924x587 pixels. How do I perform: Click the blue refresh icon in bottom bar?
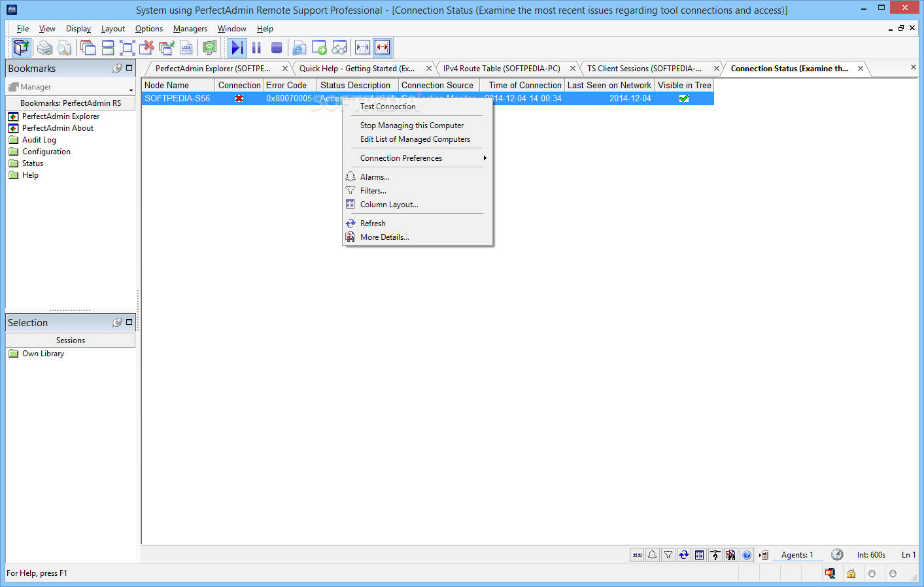(684, 555)
